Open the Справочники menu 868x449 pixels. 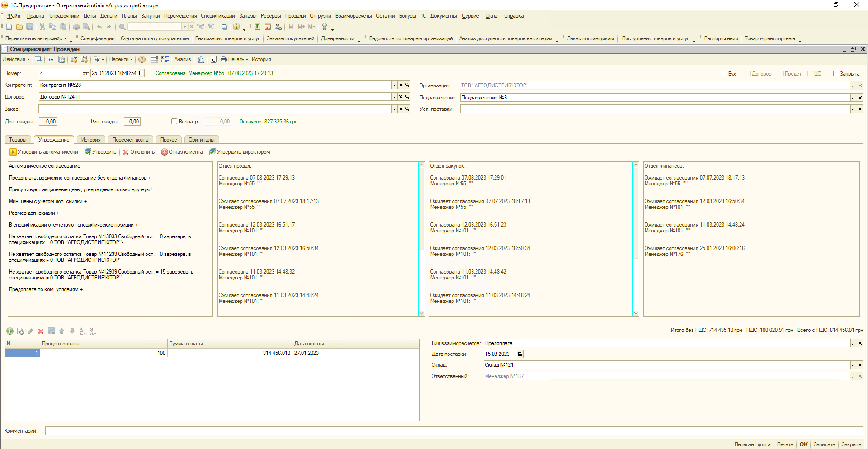coord(64,16)
